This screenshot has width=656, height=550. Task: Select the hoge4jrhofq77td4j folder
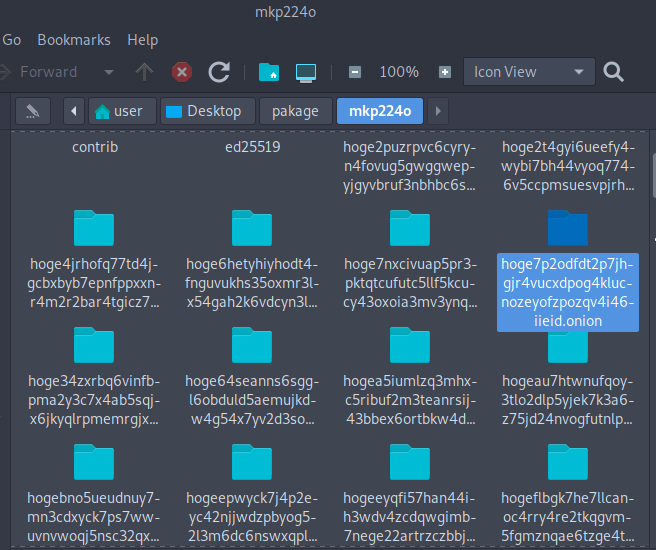pyautogui.click(x=95, y=230)
